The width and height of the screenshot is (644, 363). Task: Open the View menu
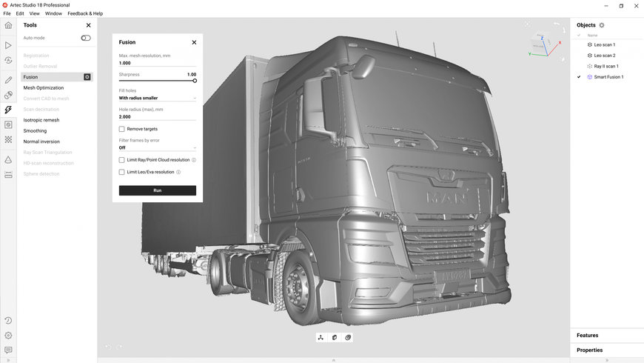pos(35,13)
